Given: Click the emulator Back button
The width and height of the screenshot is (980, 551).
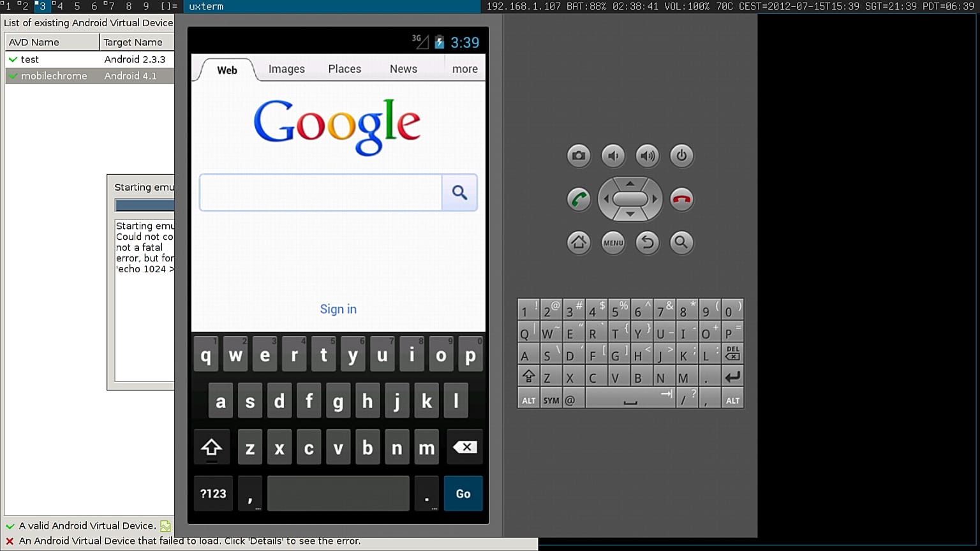Looking at the screenshot, I should pyautogui.click(x=648, y=242).
